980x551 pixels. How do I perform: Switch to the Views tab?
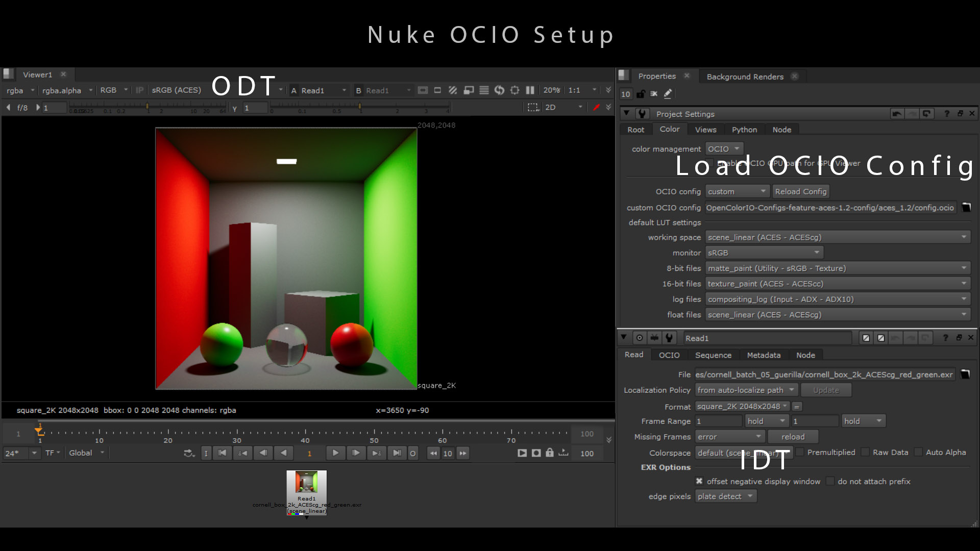[x=705, y=130]
